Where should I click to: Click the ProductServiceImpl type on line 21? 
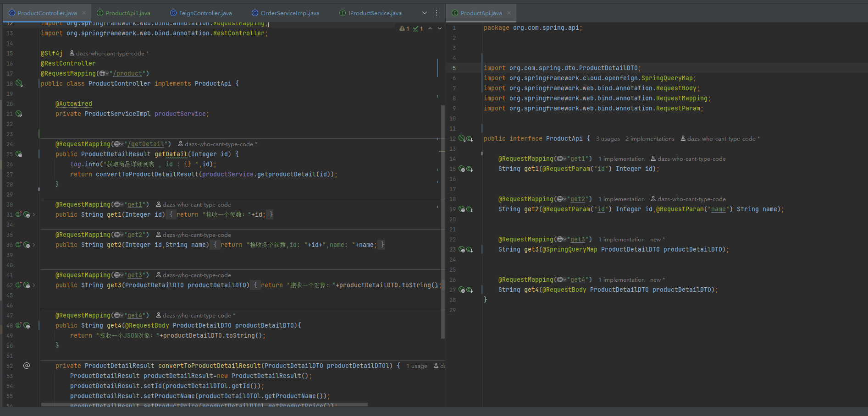pos(117,114)
